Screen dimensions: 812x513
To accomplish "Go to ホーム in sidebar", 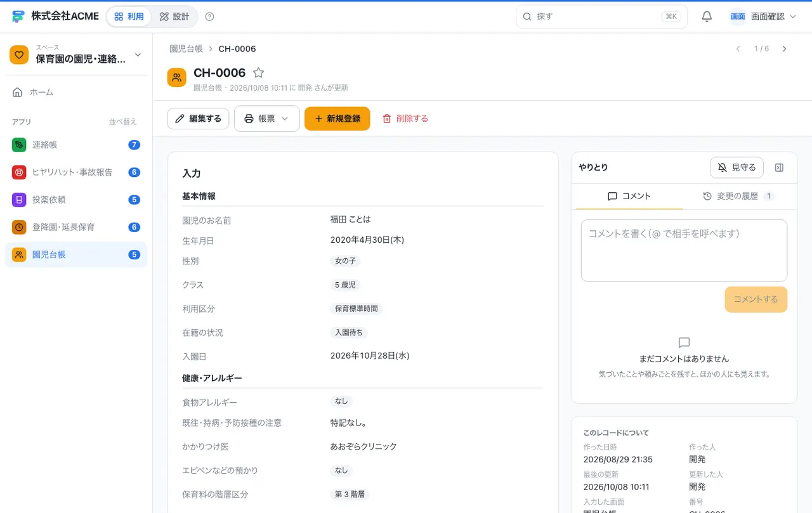I will [x=76, y=92].
